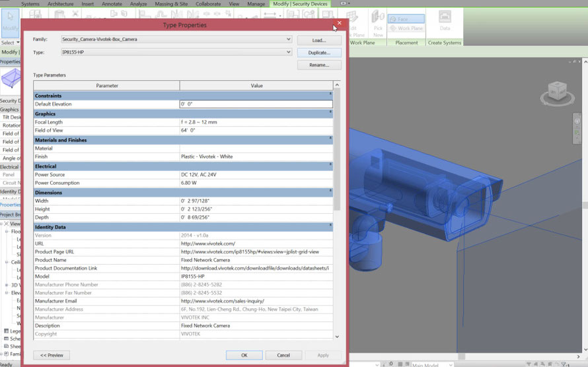Expand the 3D Views node in the Project Browser
588x367 pixels.
point(7,285)
